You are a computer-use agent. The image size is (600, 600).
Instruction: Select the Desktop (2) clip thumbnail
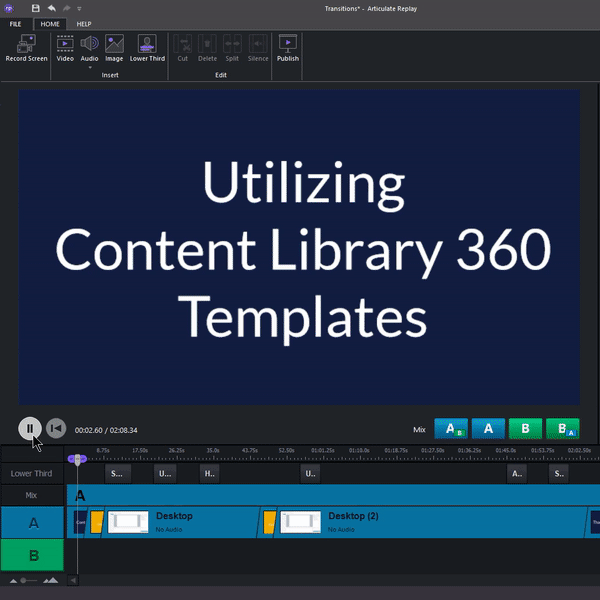click(x=300, y=522)
